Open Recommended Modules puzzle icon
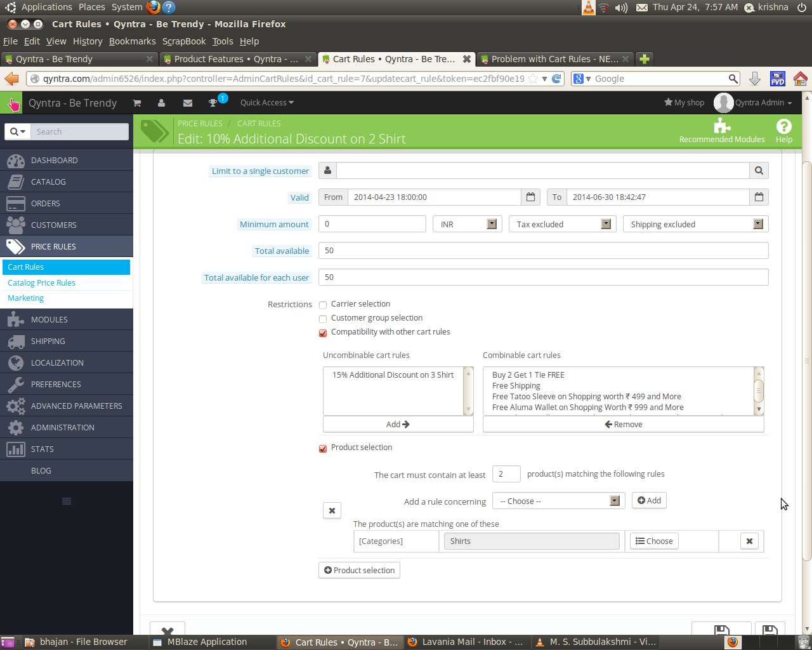This screenshot has height=650, width=812. [x=722, y=126]
